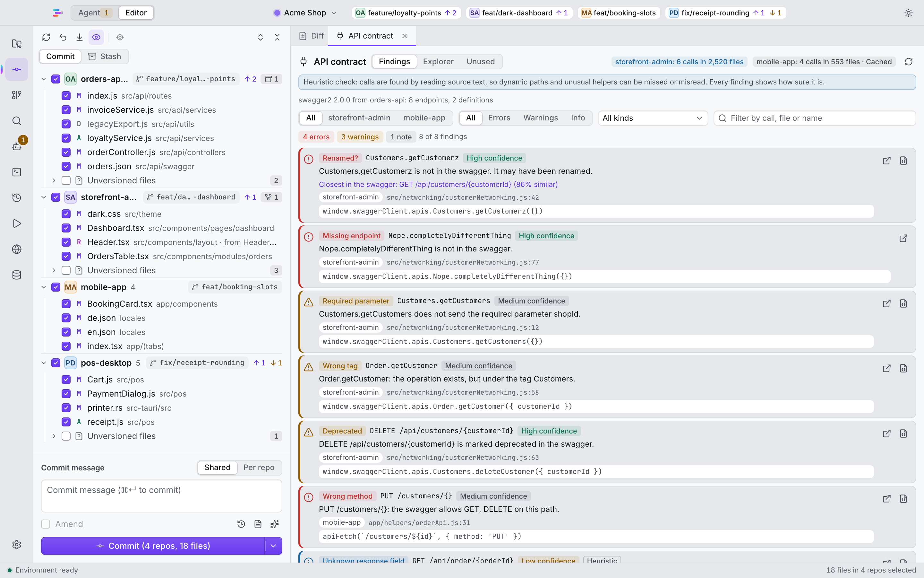Click the AI sparkle generate message icon
Screen dimensions: 924x578
coord(275,524)
